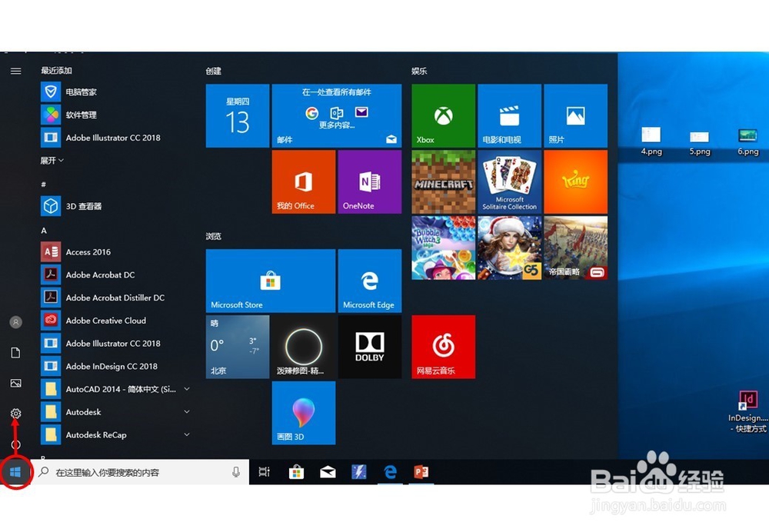Open 画图 3D tile
The width and height of the screenshot is (769, 532).
coord(304,413)
